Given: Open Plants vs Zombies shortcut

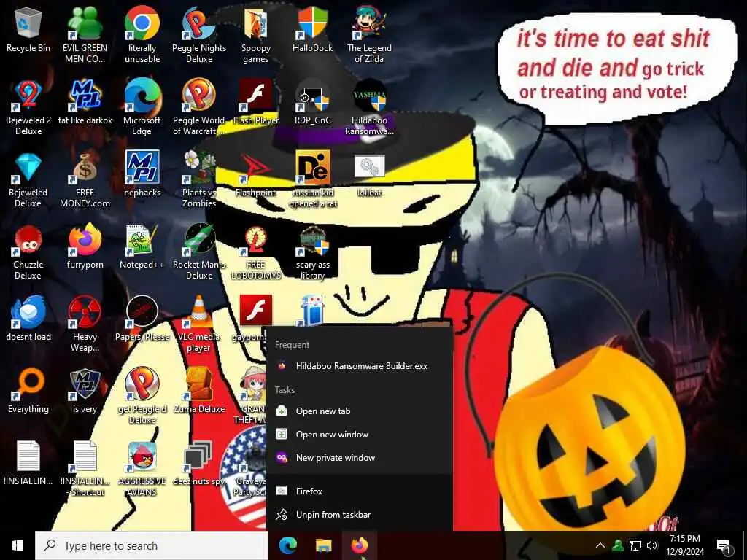Looking at the screenshot, I should 199,179.
